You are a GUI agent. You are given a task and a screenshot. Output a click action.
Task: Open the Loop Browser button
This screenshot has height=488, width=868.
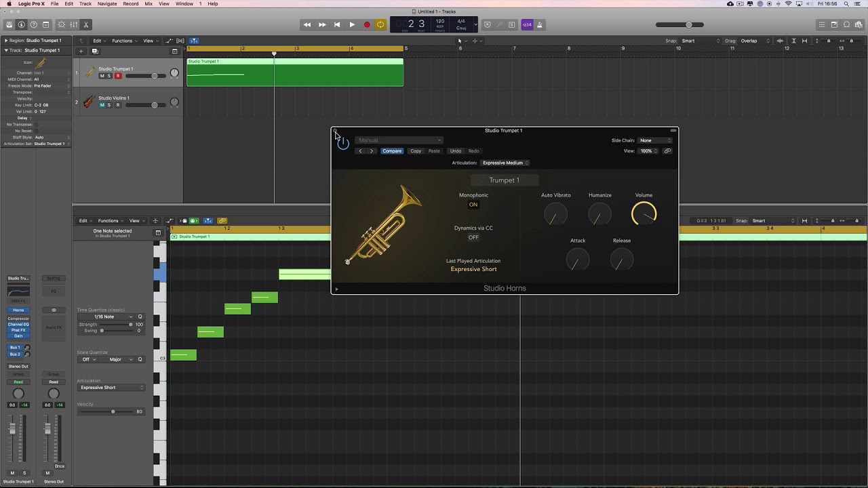[846, 25]
